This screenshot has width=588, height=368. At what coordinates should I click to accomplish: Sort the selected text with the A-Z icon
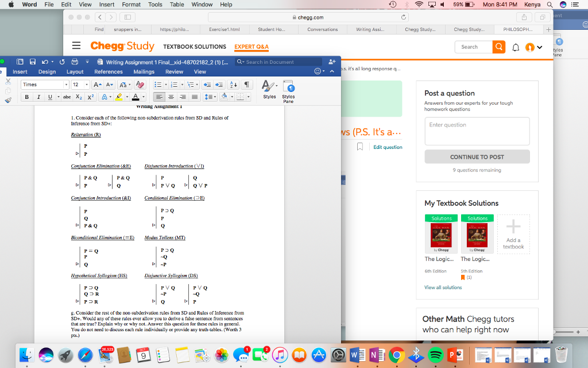point(233,85)
